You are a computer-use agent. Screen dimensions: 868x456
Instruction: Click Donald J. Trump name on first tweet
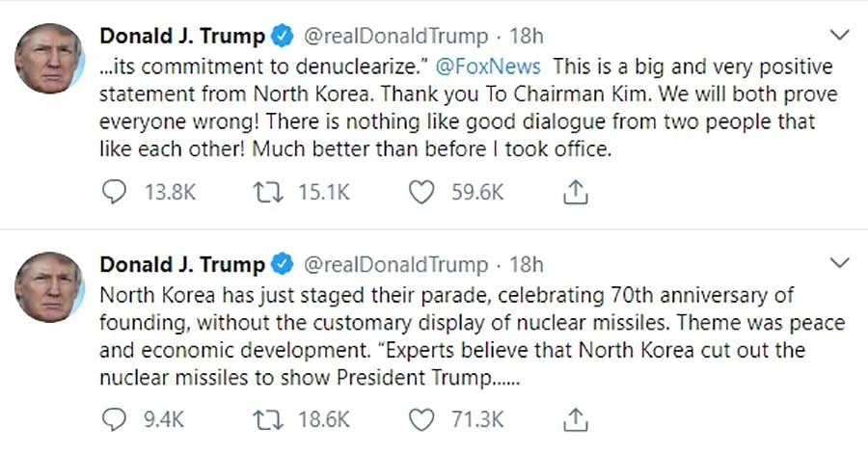[182, 36]
